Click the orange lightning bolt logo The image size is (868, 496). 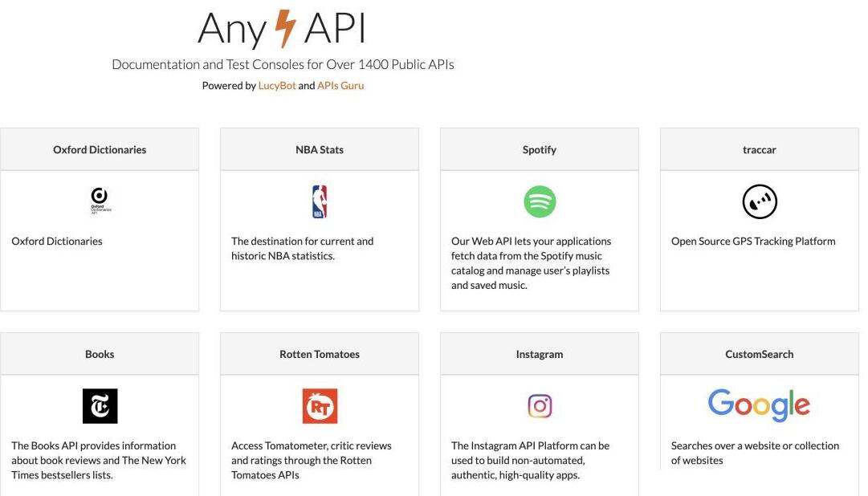point(286,28)
